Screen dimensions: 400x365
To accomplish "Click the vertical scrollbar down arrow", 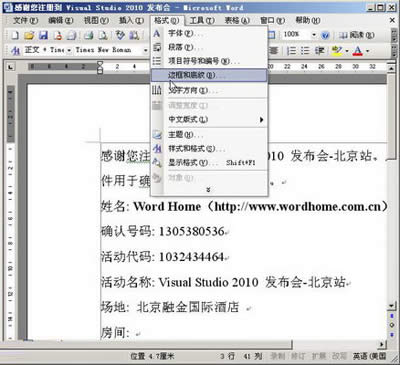I will point(391,306).
